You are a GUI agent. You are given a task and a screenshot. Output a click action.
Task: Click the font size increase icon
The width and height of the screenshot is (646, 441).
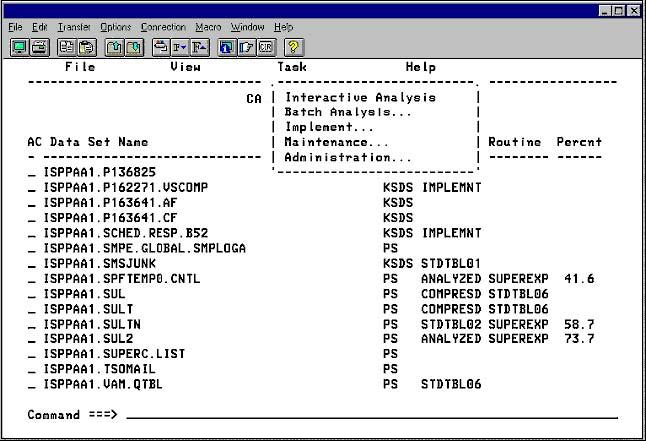click(200, 47)
